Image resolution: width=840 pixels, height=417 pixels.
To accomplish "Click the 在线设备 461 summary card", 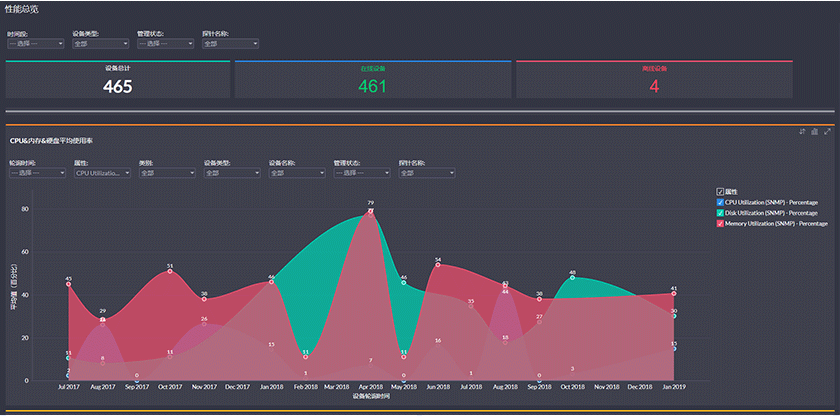I will coord(372,80).
